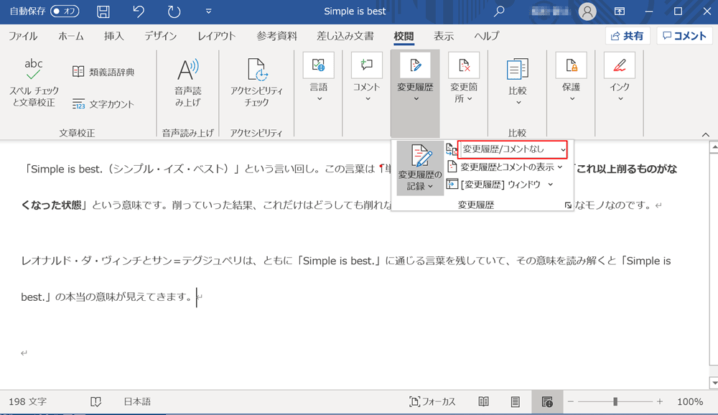
Task: Switch to the 差し込み文書 tab
Action: (345, 36)
